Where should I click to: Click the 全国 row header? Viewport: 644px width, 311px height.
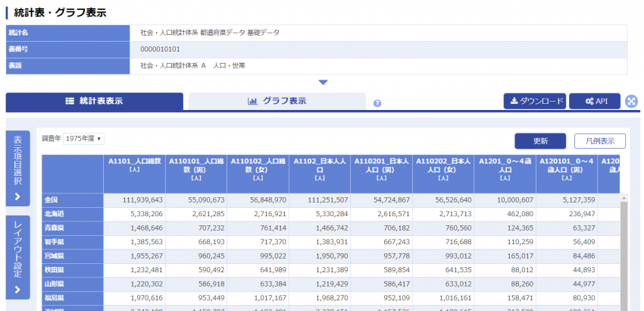[73, 200]
